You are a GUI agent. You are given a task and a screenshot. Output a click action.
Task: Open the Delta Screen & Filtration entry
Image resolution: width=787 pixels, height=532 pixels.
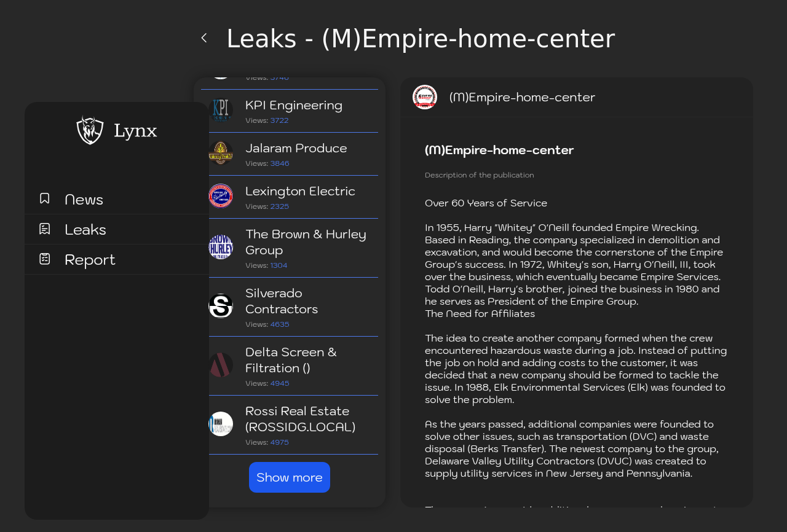tap(290, 366)
